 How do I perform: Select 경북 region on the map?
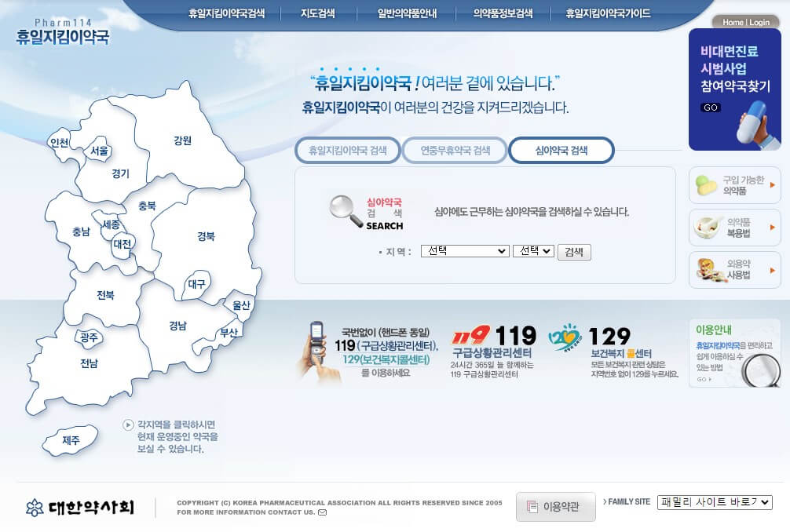[x=206, y=235]
